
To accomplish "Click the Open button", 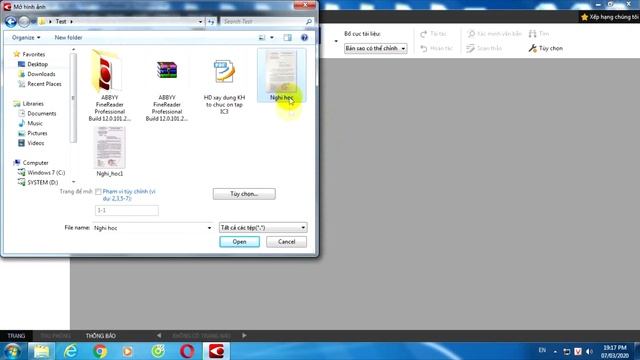I will pyautogui.click(x=239, y=242).
